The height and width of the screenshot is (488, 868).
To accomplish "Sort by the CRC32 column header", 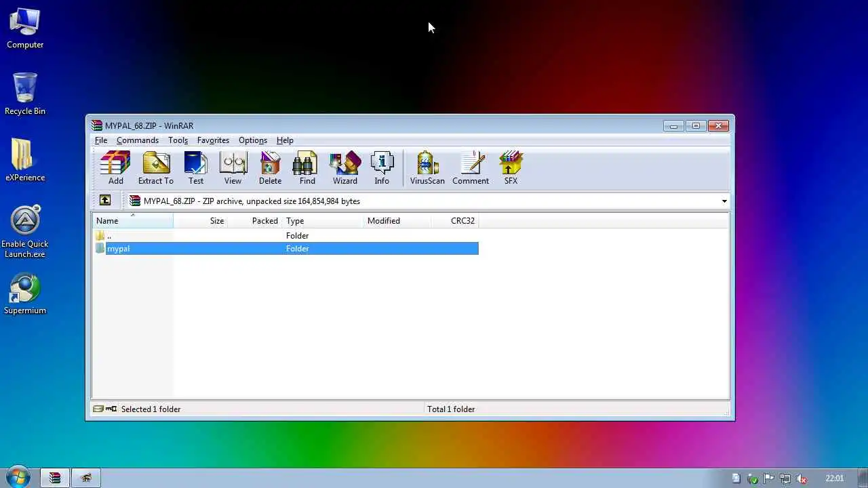I will 455,221.
